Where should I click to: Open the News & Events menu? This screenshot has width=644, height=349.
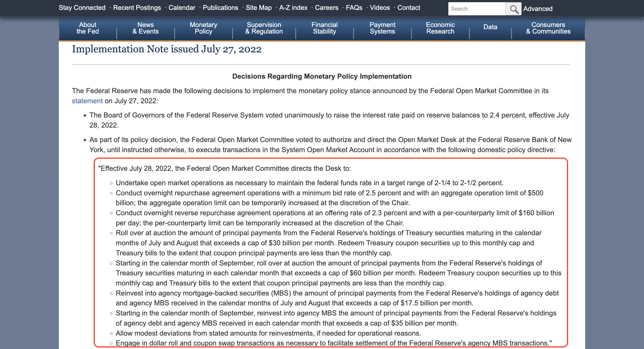pos(145,28)
